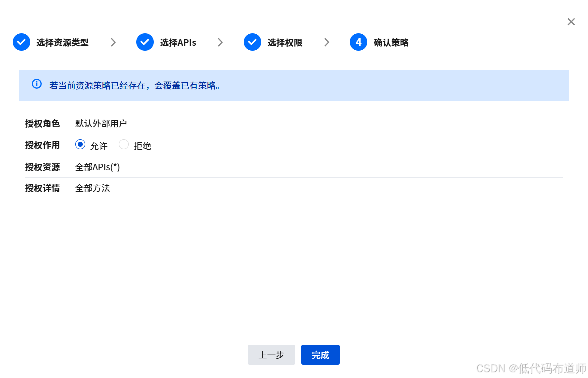Click the blue numbered badge 4

[x=358, y=42]
